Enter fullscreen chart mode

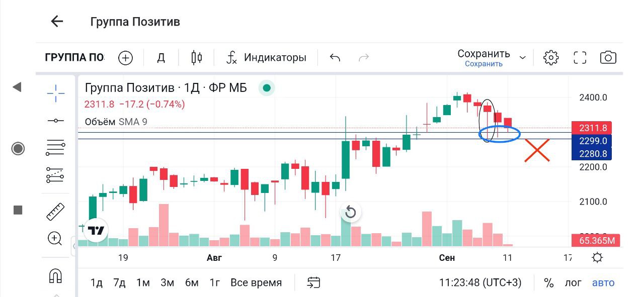click(x=580, y=58)
